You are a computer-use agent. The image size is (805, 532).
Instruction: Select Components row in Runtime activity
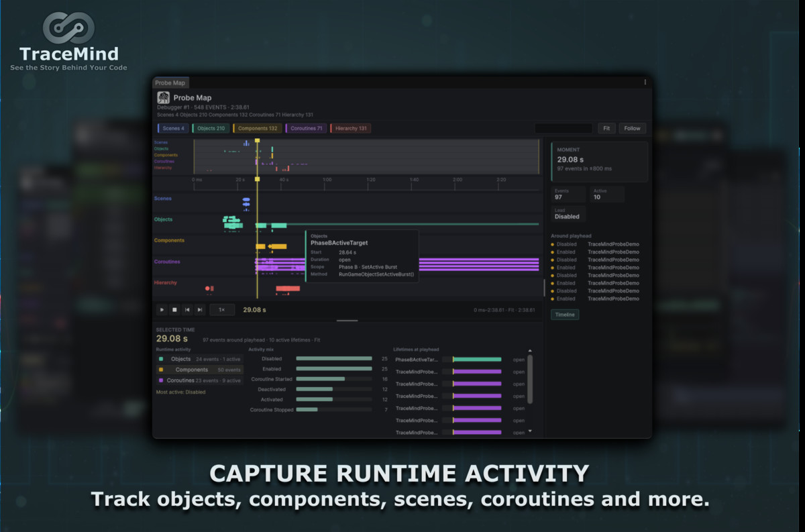(199, 370)
